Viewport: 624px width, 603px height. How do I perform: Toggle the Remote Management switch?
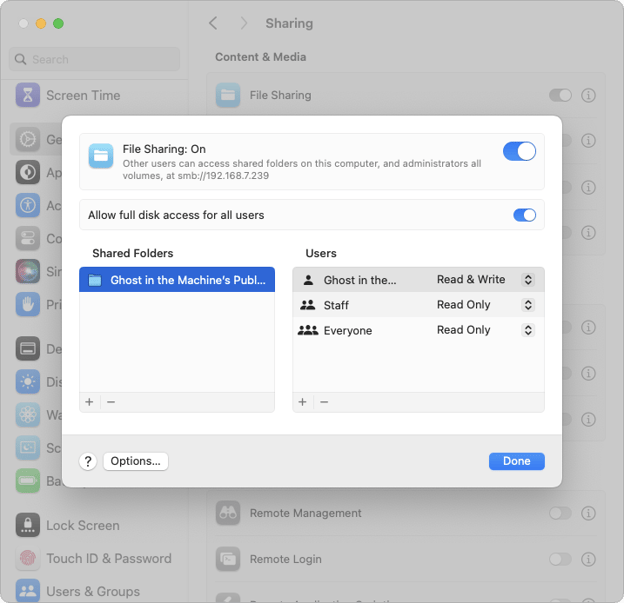(x=560, y=513)
